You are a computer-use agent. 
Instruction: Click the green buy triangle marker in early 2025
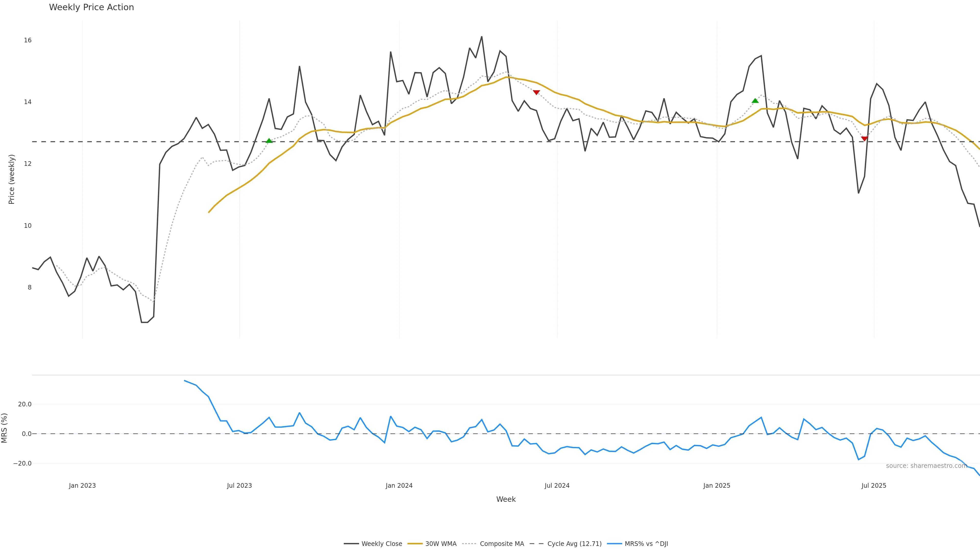click(x=755, y=101)
